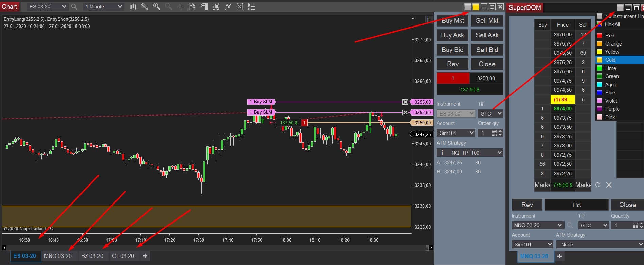Pick the Aqua link color
Screen dimensions: 644x265
(x=620, y=85)
